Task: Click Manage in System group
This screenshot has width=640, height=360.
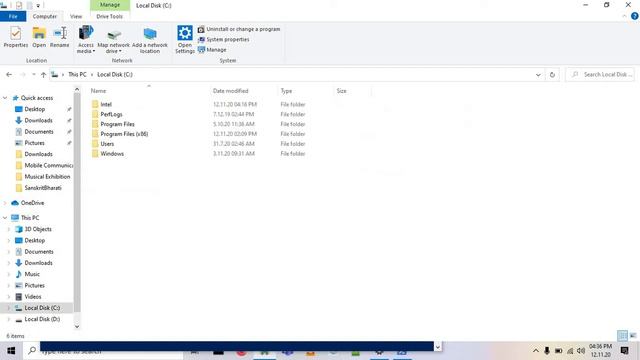Action: point(212,50)
